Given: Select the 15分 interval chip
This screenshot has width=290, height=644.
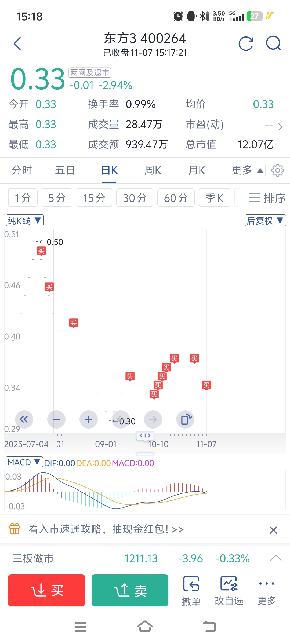Looking at the screenshot, I should (94, 198).
